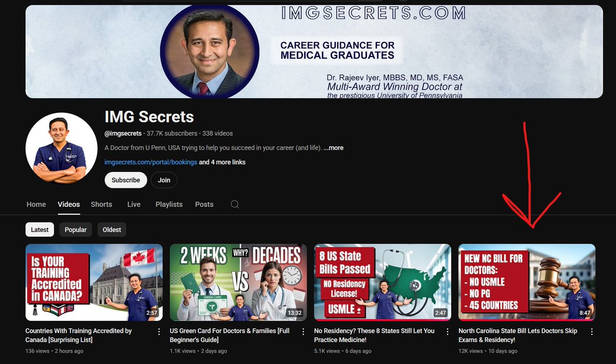Image resolution: width=616 pixels, height=364 pixels.
Task: Open options menu for US Green Card video
Action: point(303,332)
